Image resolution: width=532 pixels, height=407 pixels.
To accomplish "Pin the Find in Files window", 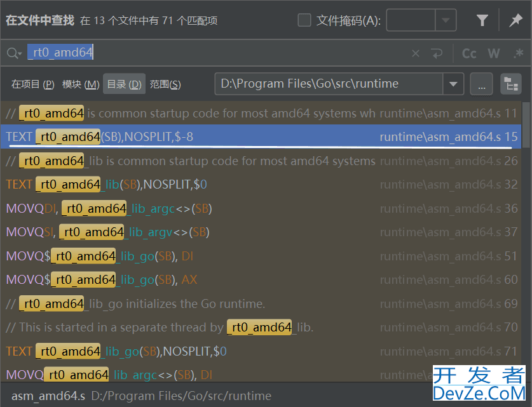I will point(515,20).
